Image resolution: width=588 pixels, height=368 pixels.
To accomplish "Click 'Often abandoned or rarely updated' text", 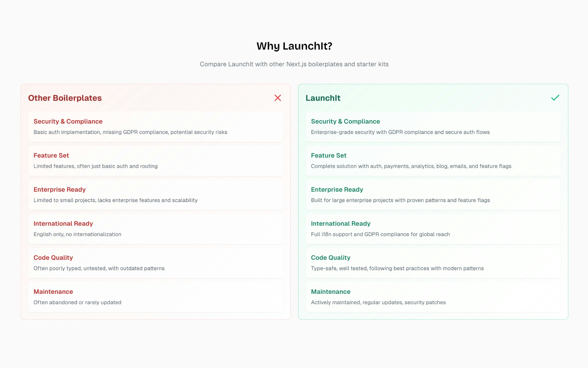I will tap(77, 302).
